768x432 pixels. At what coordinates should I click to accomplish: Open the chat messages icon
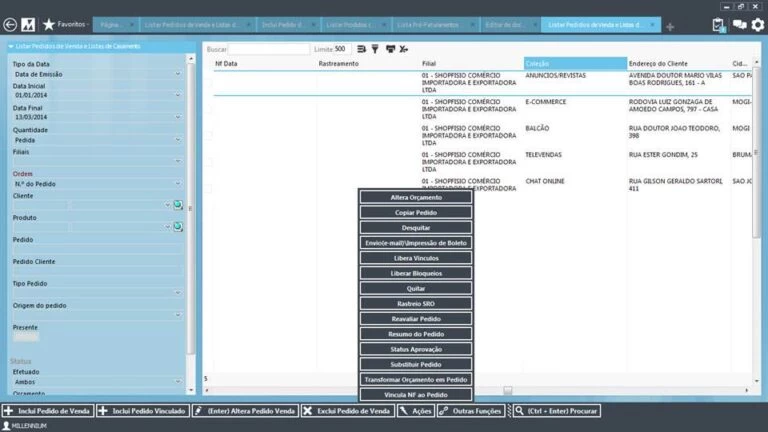740,25
